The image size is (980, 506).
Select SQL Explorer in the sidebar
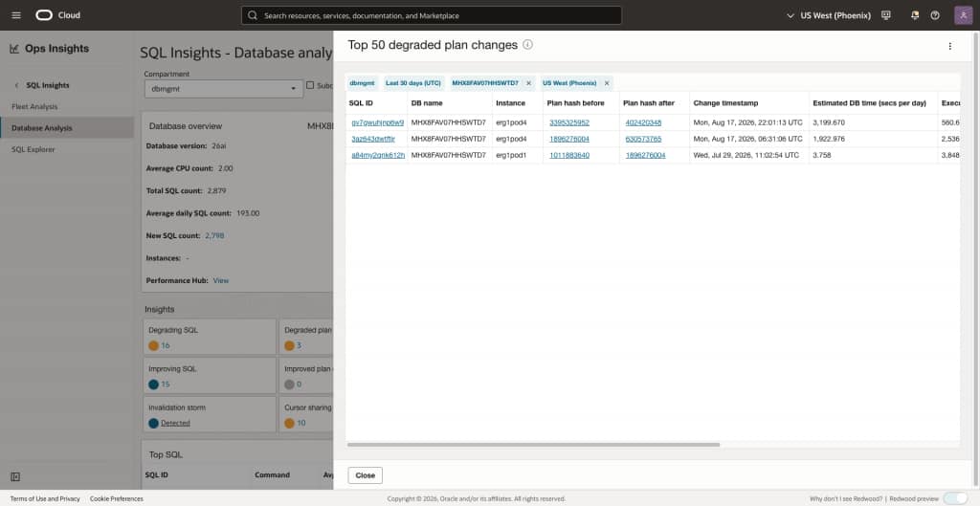(33, 149)
